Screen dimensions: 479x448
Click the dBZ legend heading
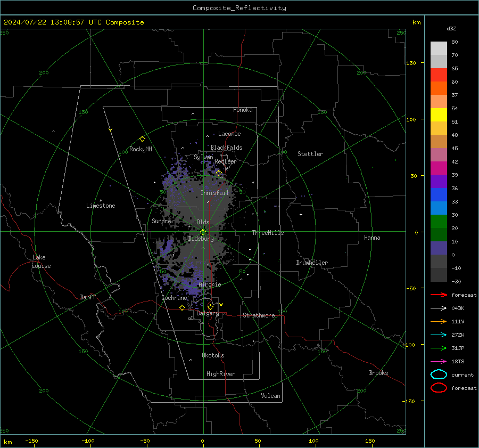[451, 28]
